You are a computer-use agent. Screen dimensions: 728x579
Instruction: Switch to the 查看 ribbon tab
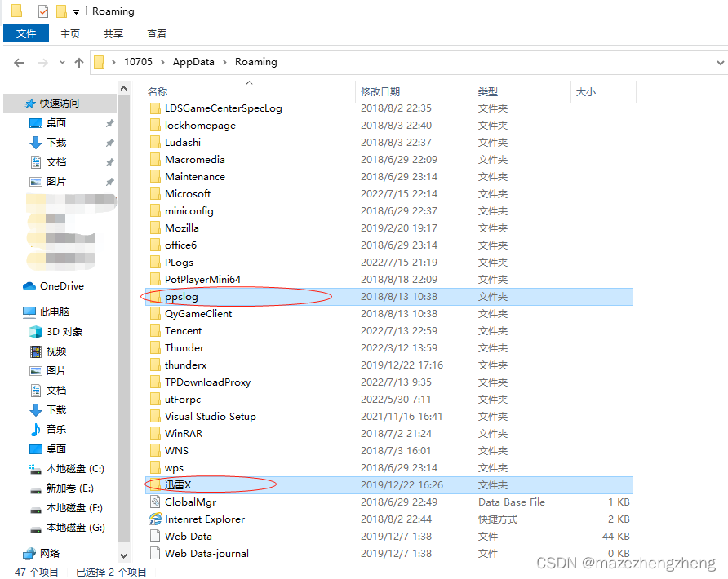pos(157,34)
